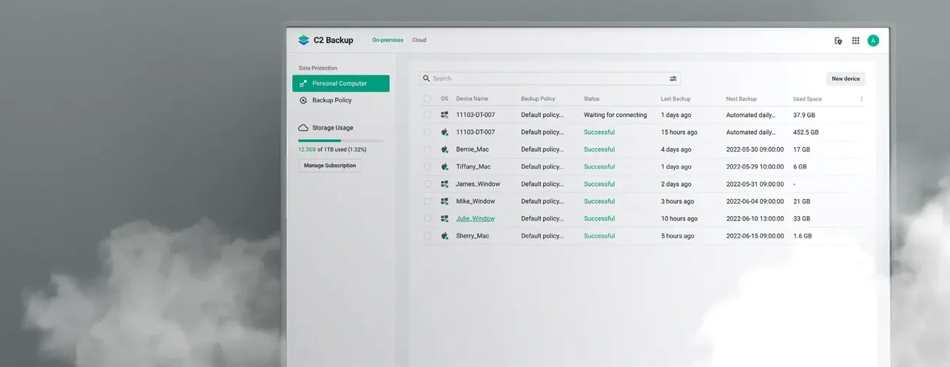Click the C2 Backup logo icon
Screen dimensions: 950x367
(304, 41)
